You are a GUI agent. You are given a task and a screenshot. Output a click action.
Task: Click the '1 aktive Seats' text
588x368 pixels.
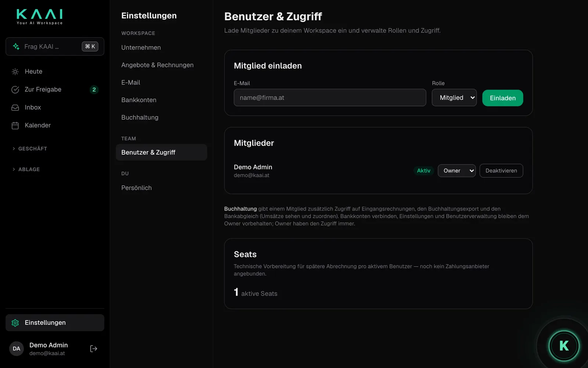[255, 293]
